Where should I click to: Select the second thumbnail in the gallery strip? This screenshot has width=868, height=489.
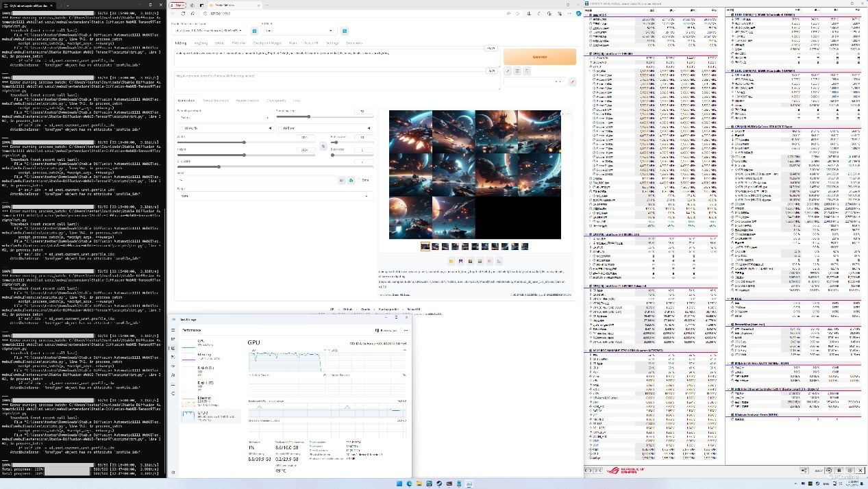coord(436,247)
